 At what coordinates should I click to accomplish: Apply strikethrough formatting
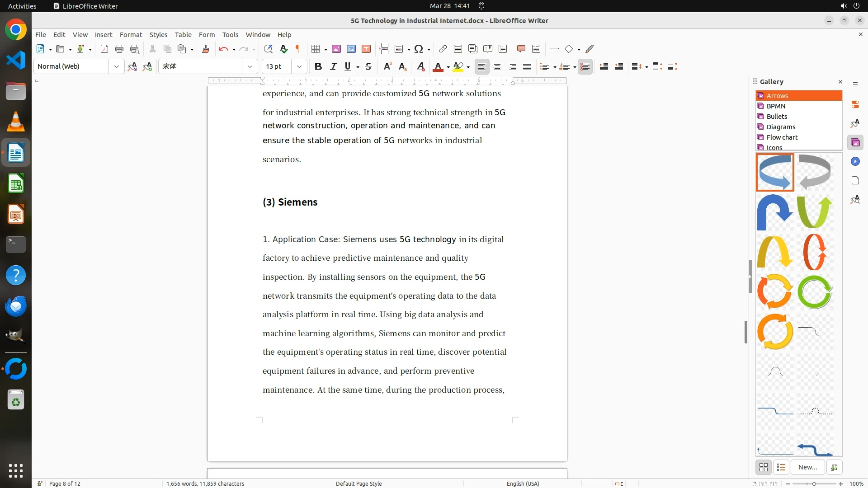368,66
